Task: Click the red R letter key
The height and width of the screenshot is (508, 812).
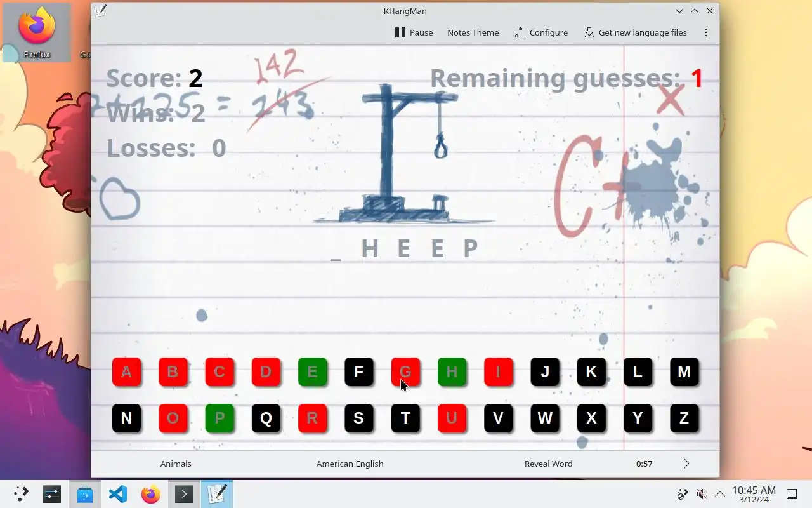Action: tap(312, 418)
